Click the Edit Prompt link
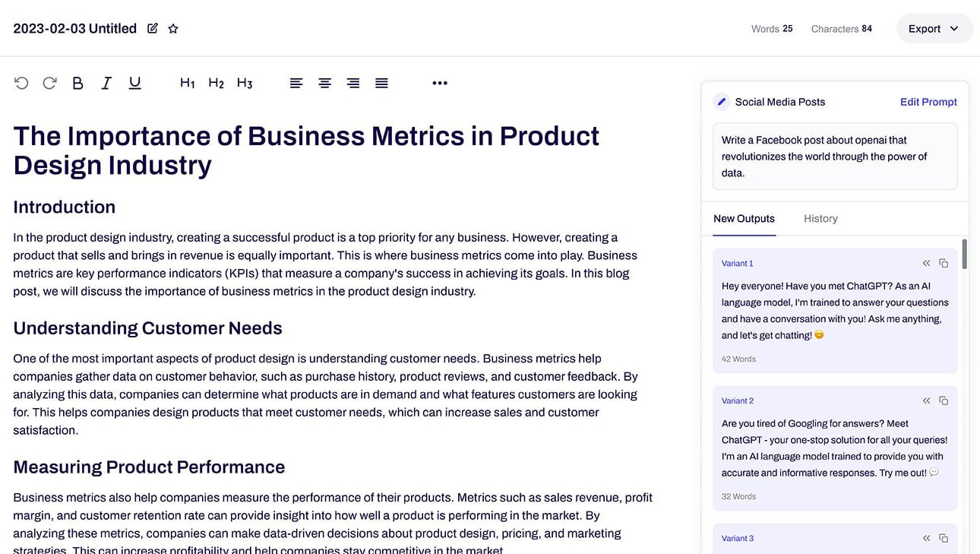Screen dimensions: 980x554 [928, 102]
